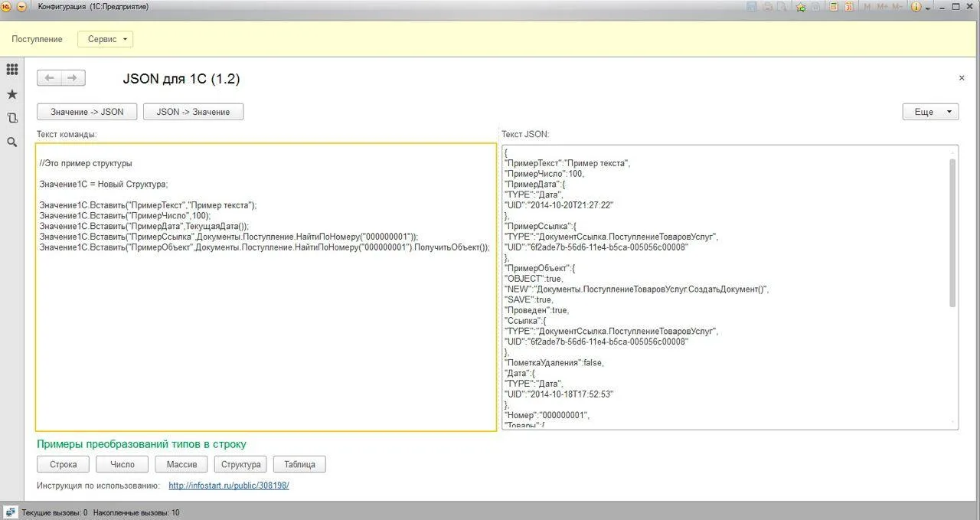Click JSON -> Значение button
Screen dimensions: 980x520
pos(193,112)
